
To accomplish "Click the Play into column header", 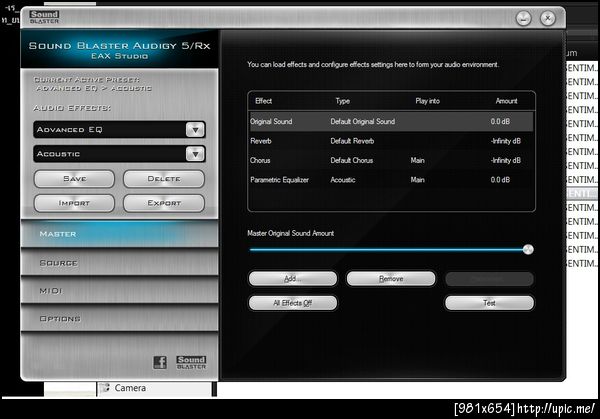I will 427,101.
